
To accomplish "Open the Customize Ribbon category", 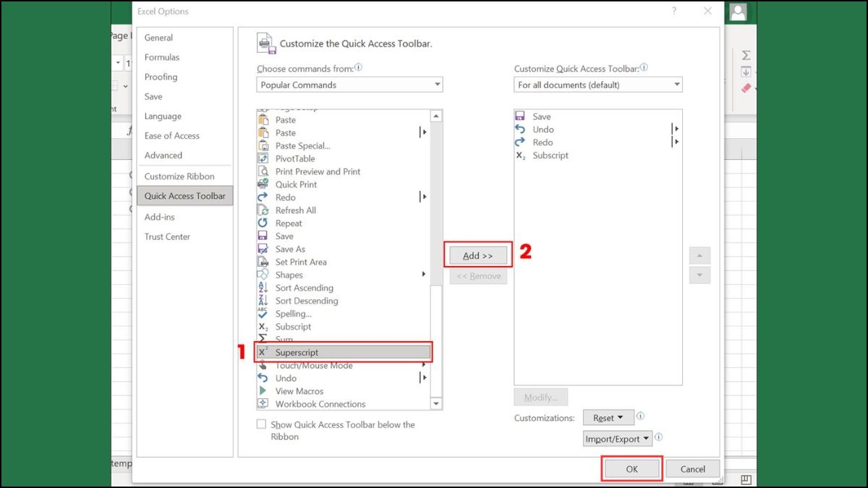I will (185, 176).
